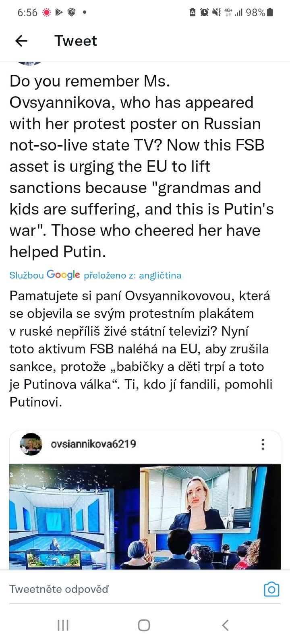Tap the Play Store notification icon
Viewport: 290px width, 644px height.
point(59,12)
